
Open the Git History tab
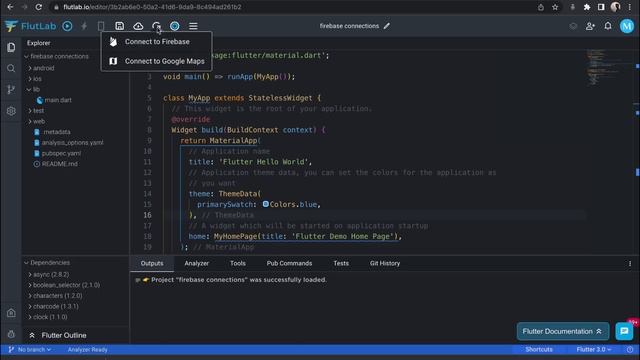[x=384, y=264]
